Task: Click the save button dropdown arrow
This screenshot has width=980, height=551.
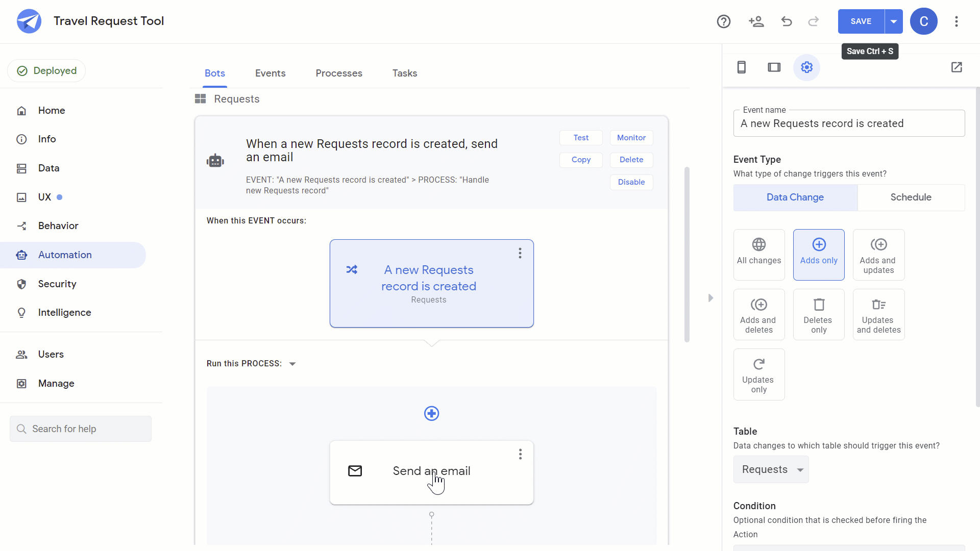Action: pos(893,21)
